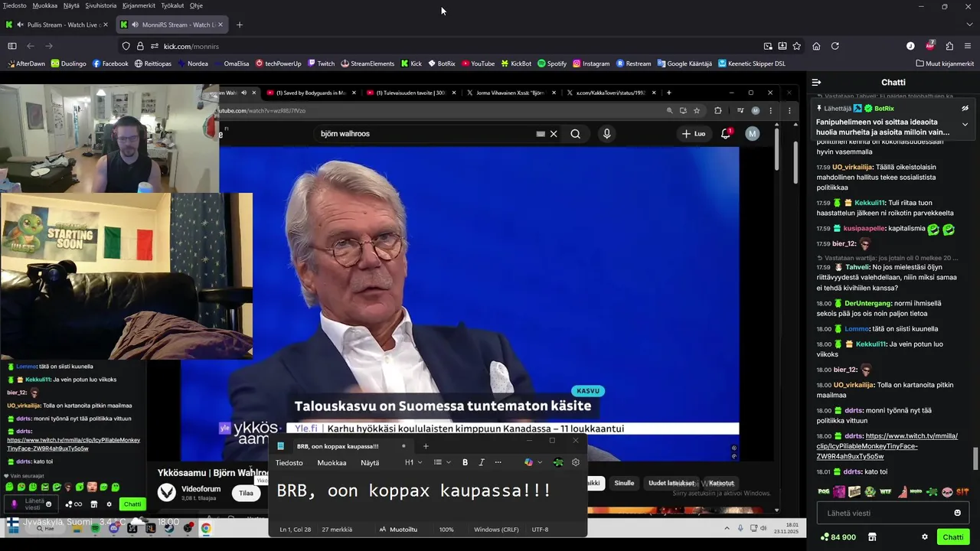This screenshot has height=551, width=980.
Task: Open Muut kirjanmerkit bookmarks folder
Action: pyautogui.click(x=945, y=64)
